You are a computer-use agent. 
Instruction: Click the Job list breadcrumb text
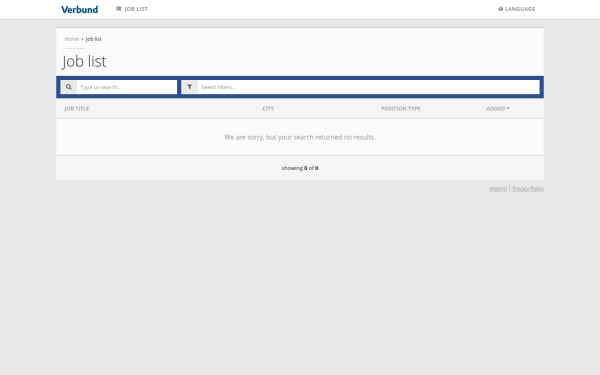point(93,39)
